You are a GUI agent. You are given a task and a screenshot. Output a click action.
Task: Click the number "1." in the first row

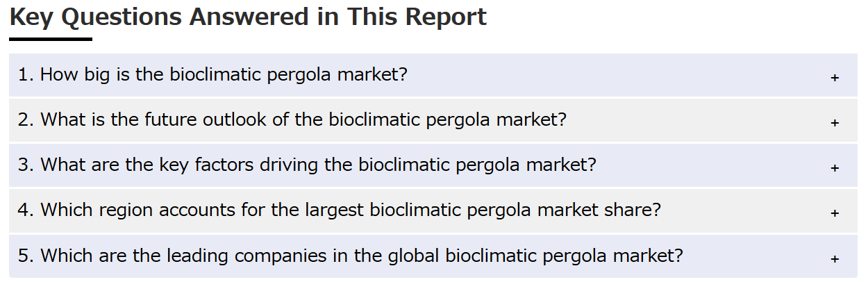click(26, 74)
